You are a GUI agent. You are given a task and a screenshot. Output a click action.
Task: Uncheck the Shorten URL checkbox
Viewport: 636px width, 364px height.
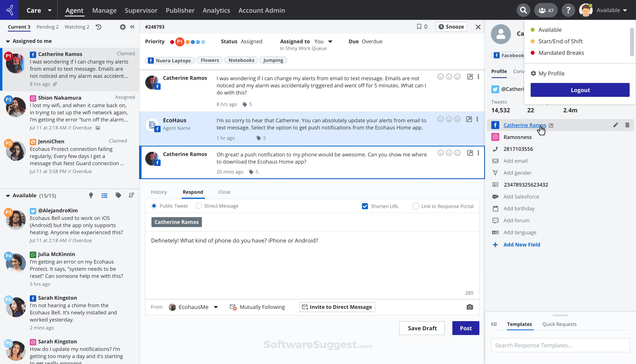pos(365,206)
